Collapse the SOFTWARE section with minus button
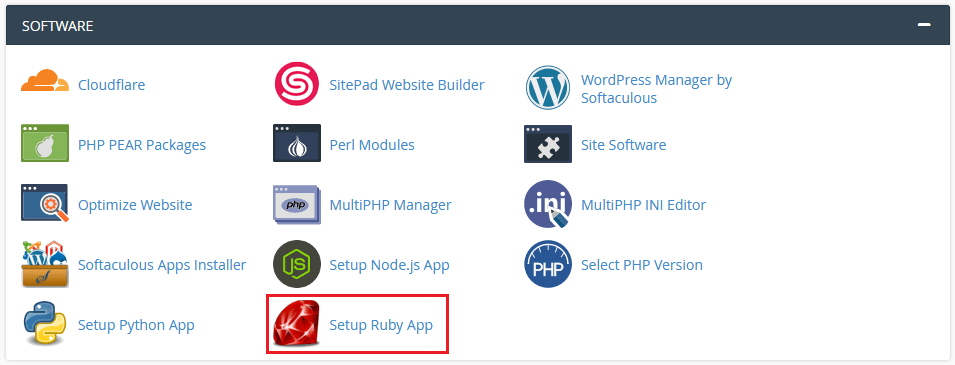This screenshot has height=365, width=955. click(x=925, y=26)
